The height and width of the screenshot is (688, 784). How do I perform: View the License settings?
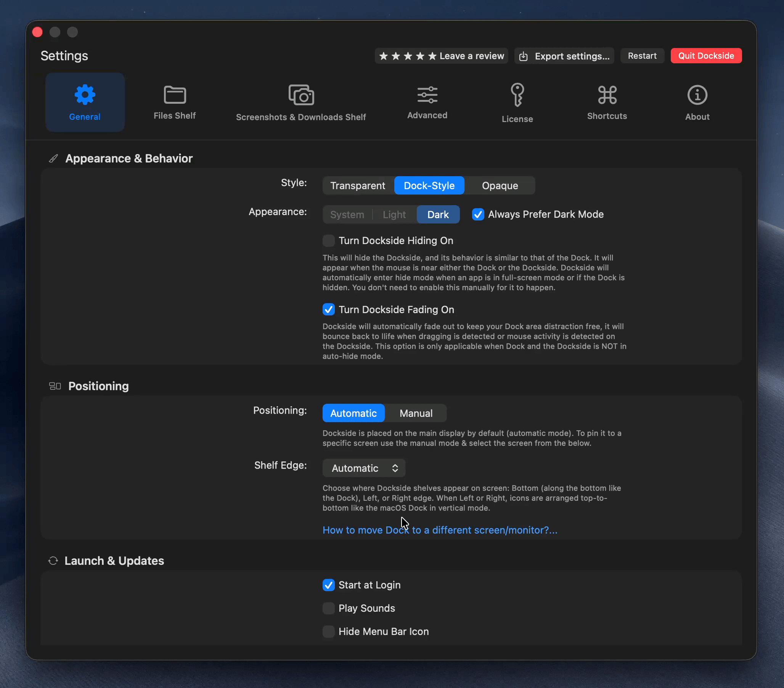tap(517, 102)
